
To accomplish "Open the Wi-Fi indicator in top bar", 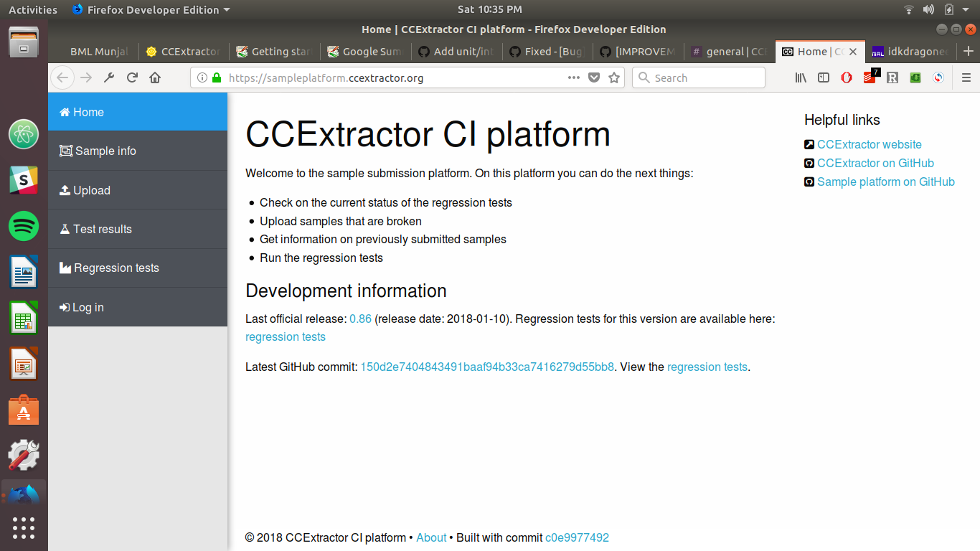I will 909,9.
